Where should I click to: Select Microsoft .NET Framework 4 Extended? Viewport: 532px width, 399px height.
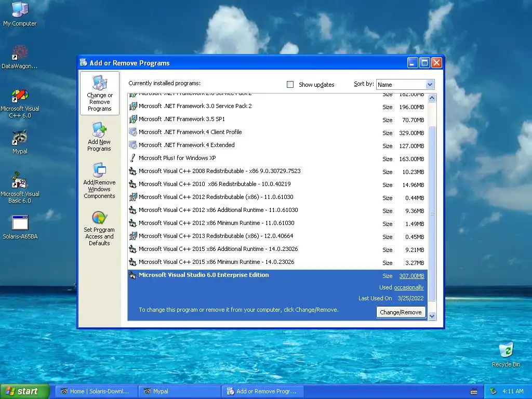pos(277,145)
